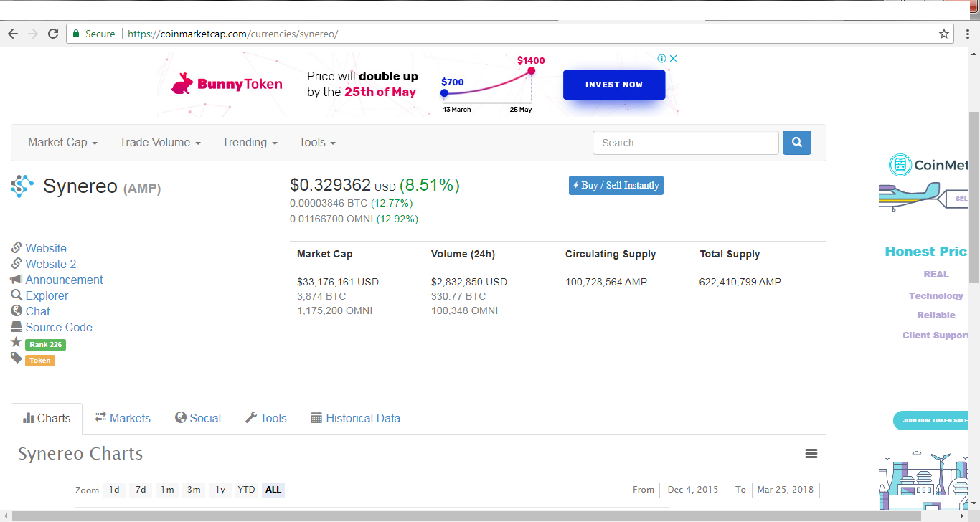The width and height of the screenshot is (980, 522).
Task: Reload the page with refresh icon
Action: [x=53, y=34]
